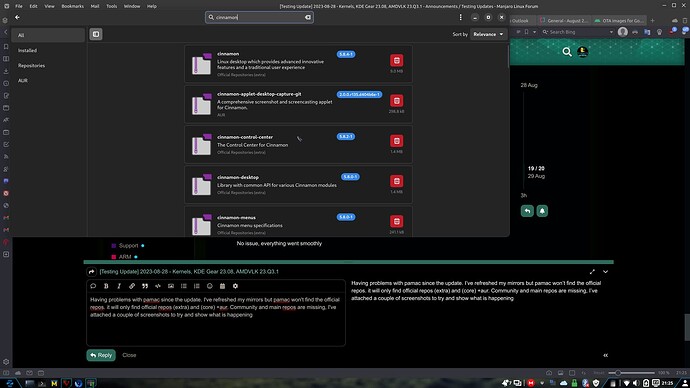Switch to the General - August browser tab
The width and height of the screenshot is (690, 388).
point(564,21)
